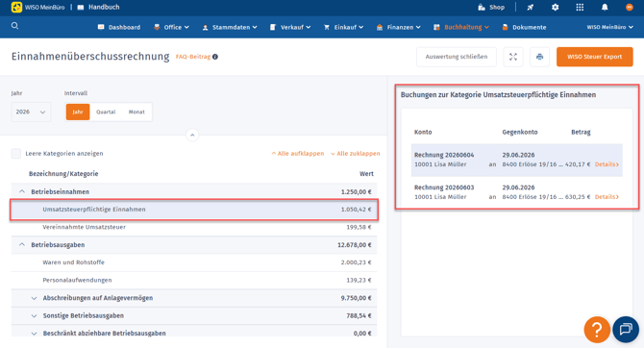Click the WISO MeinBüro logo icon

[16, 7]
